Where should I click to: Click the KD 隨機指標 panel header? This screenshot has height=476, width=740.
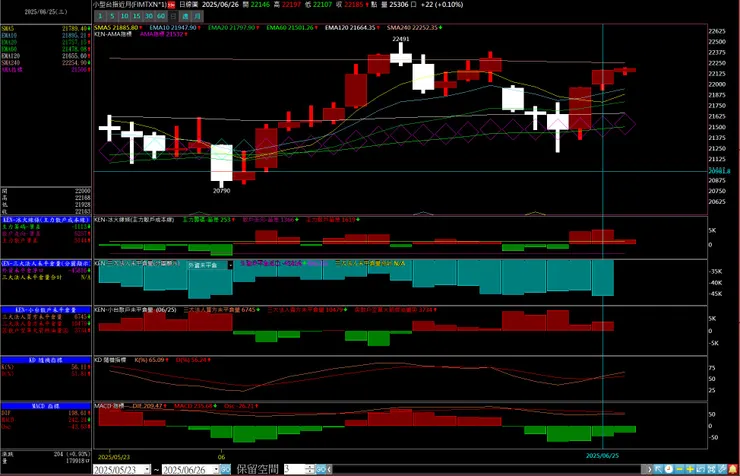[x=46, y=360]
